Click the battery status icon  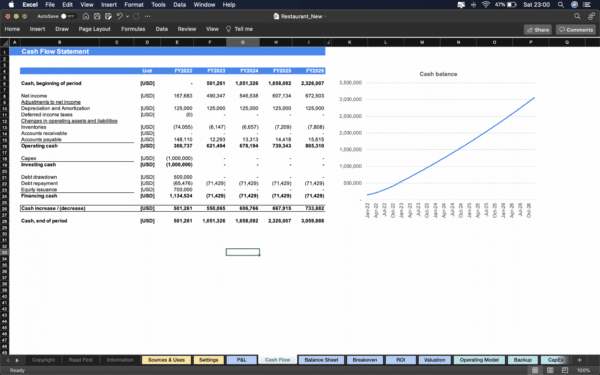pyautogui.click(x=512, y=5)
